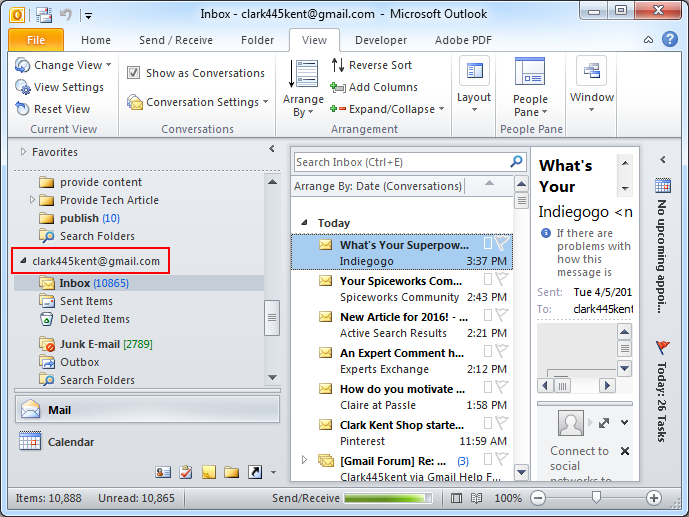Open Contacts via bottom icon

(x=163, y=472)
